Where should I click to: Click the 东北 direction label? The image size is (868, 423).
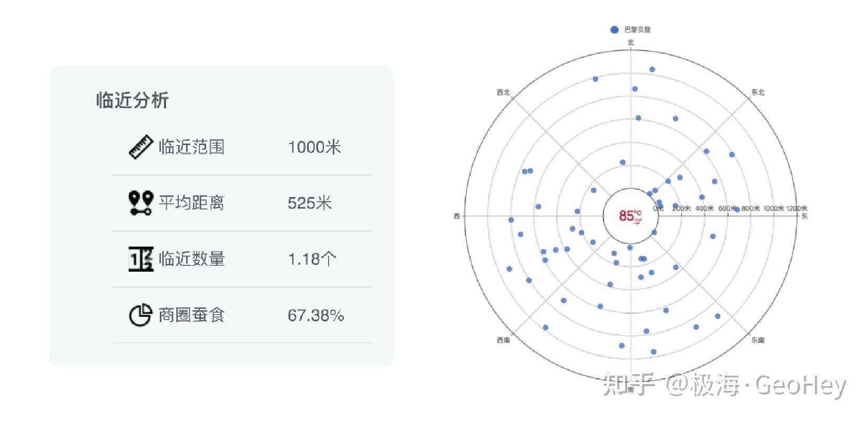click(758, 92)
